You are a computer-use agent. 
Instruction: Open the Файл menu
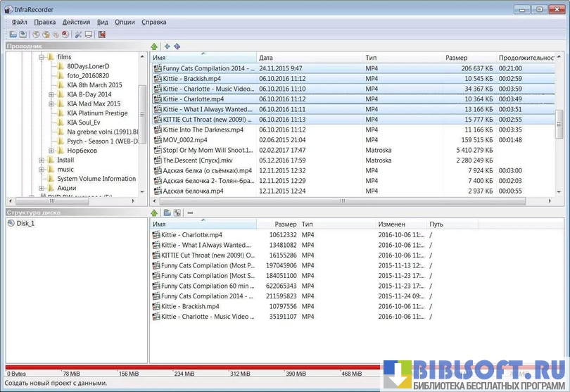tap(19, 23)
